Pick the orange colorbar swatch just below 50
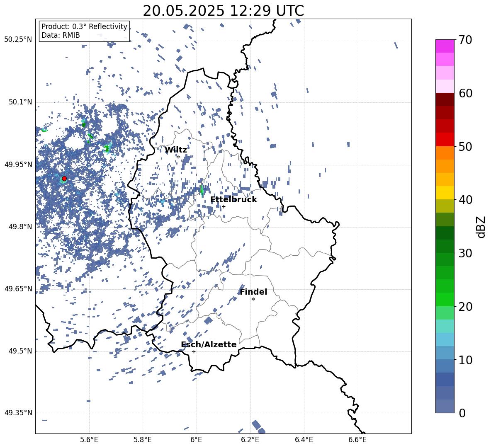The height and width of the screenshot is (448, 491). [445, 153]
